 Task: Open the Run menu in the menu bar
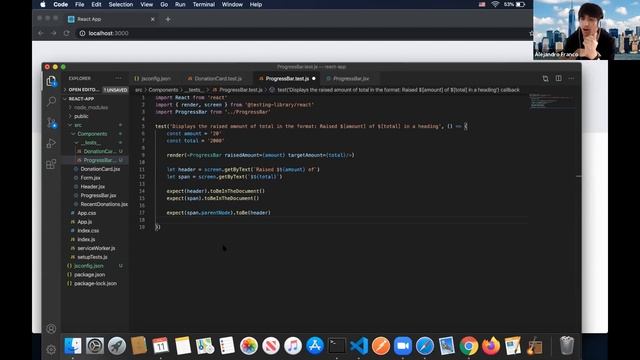click(180, 4)
